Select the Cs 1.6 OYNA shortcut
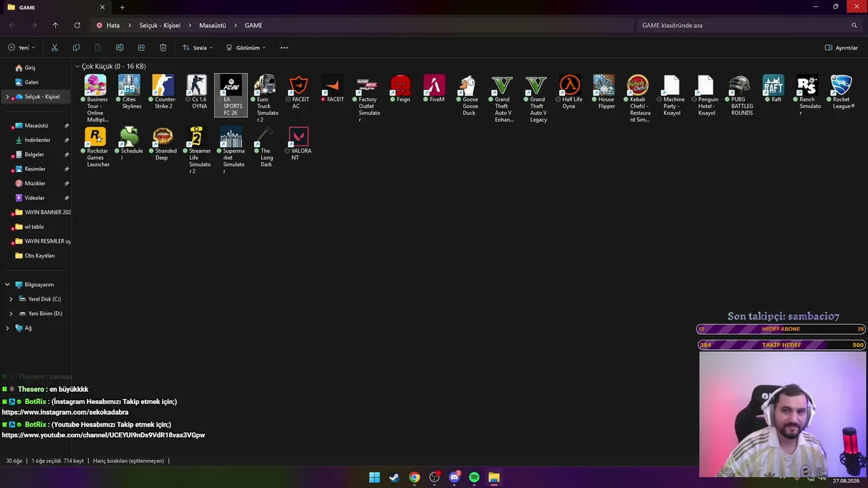This screenshot has height=488, width=868. [197, 92]
